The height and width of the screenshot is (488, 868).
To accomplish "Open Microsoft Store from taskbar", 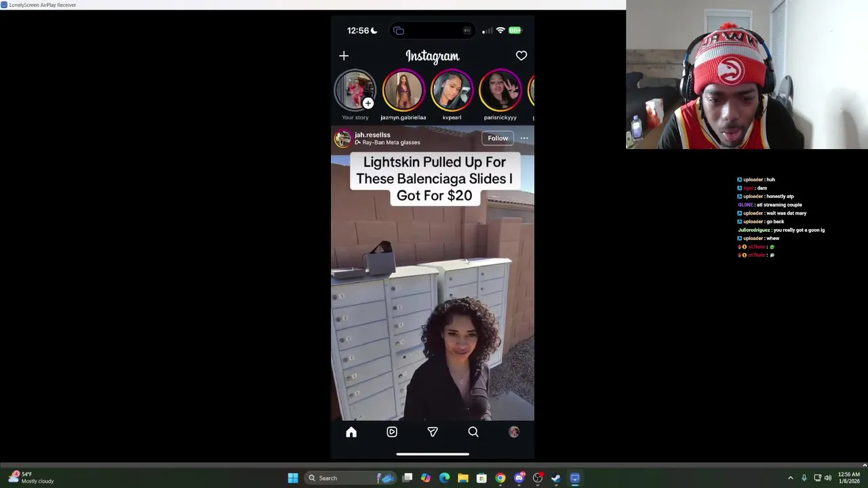I will 481,478.
